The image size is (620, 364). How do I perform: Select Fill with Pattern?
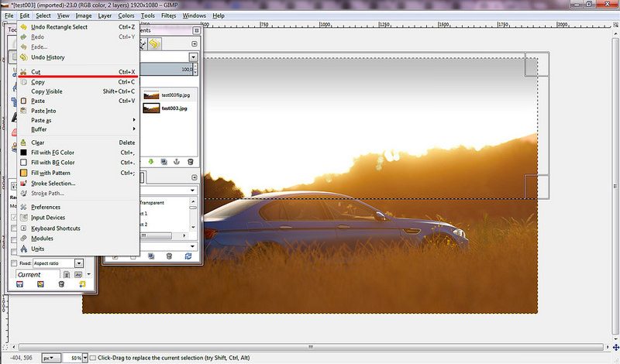pyautogui.click(x=78, y=173)
